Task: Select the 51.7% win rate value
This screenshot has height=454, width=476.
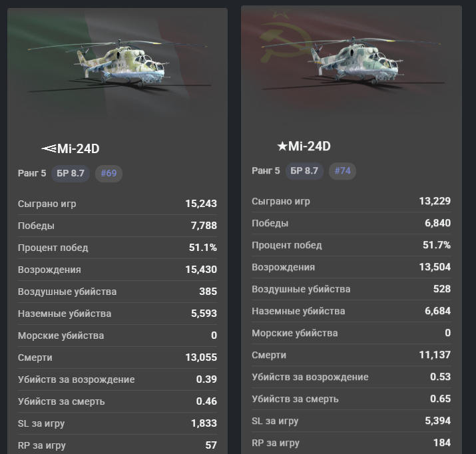Action: pyautogui.click(x=438, y=245)
